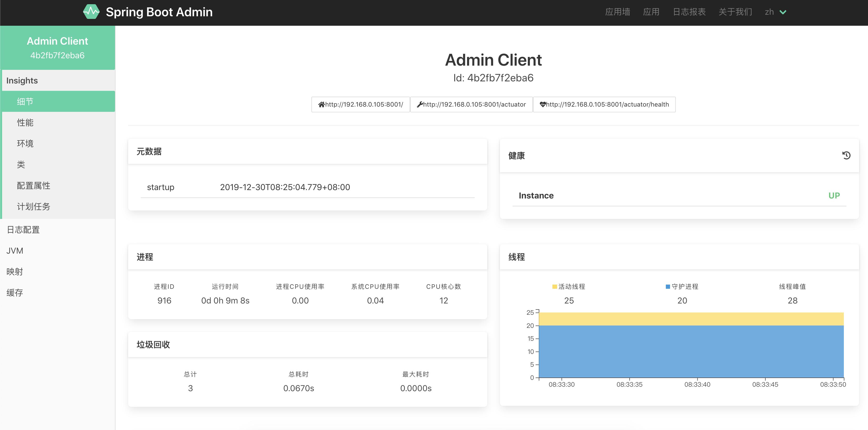Open 日志报表 in top navigation

point(689,12)
